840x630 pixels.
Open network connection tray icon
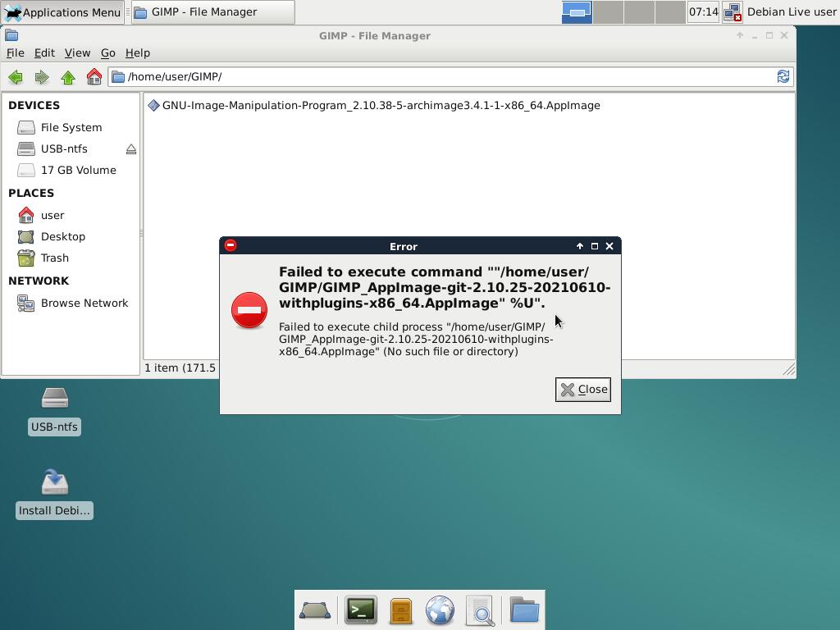point(732,11)
